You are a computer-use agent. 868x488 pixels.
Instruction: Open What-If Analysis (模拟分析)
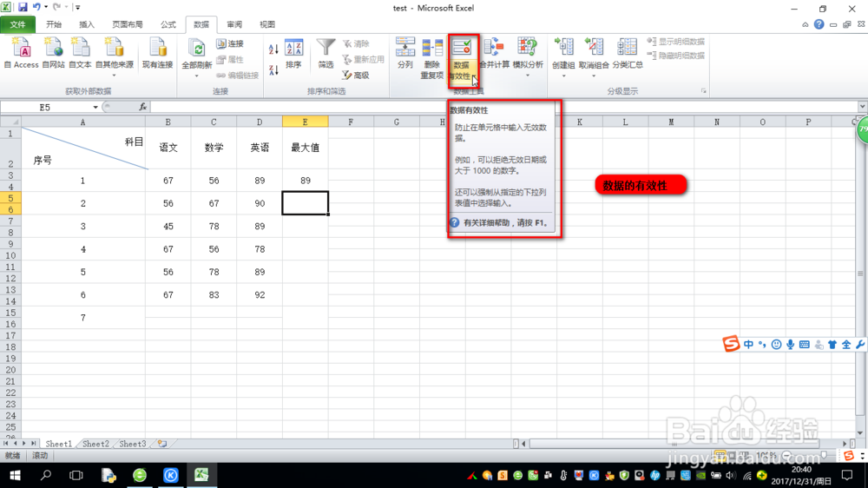528,54
